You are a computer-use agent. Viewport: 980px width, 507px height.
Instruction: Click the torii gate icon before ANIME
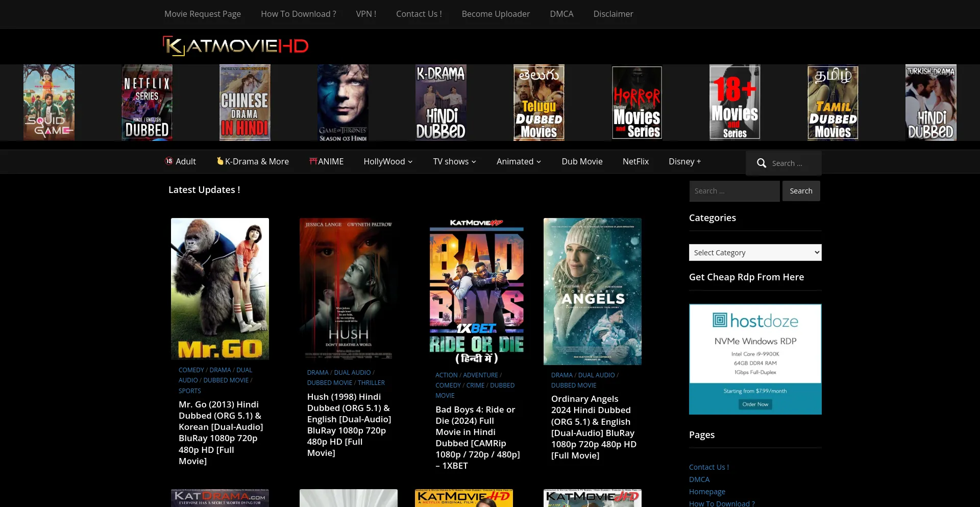[x=313, y=161]
